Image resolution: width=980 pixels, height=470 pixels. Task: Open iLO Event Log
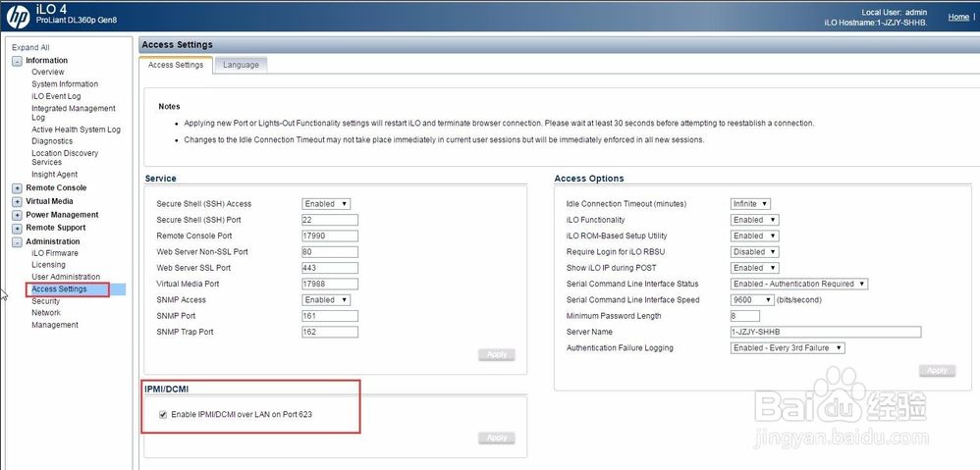(x=56, y=96)
